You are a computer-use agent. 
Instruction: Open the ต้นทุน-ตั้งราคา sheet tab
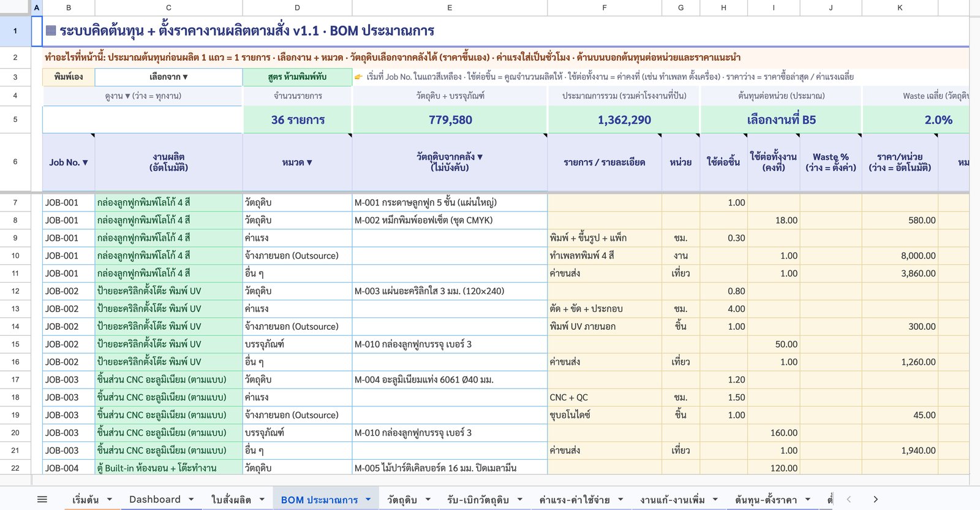point(766,500)
